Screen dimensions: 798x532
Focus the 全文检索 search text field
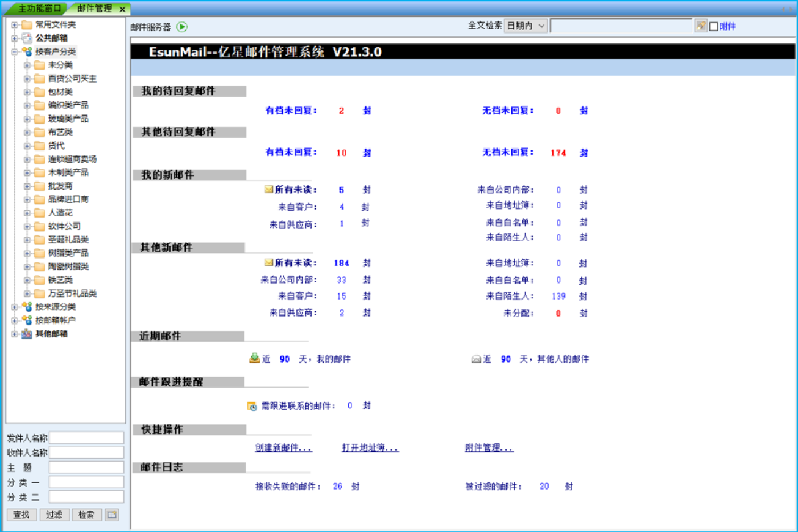[x=622, y=26]
